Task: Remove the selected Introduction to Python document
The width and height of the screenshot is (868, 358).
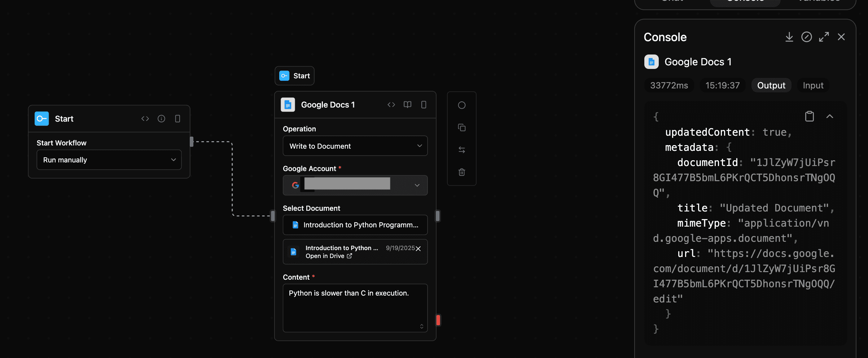Action: click(418, 249)
